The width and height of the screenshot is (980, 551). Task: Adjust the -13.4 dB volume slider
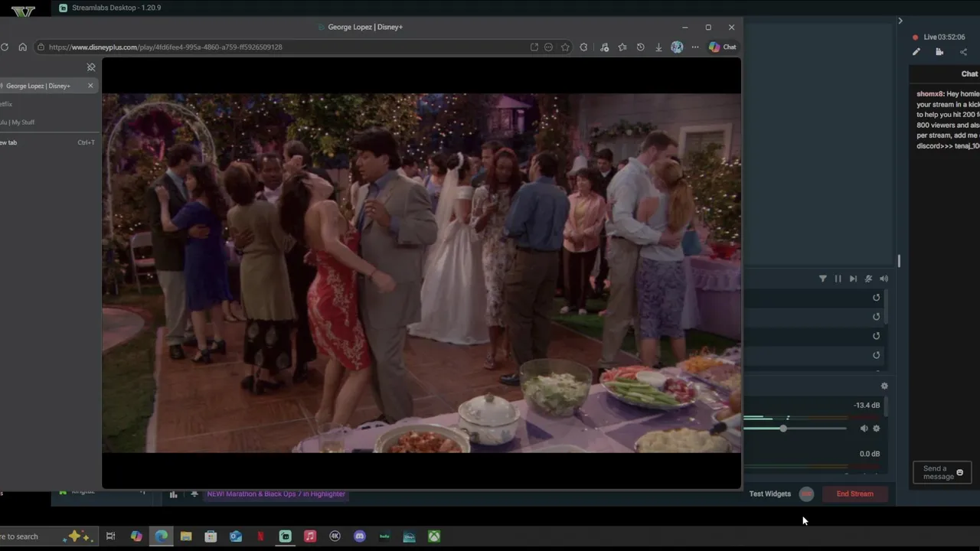coord(783,429)
